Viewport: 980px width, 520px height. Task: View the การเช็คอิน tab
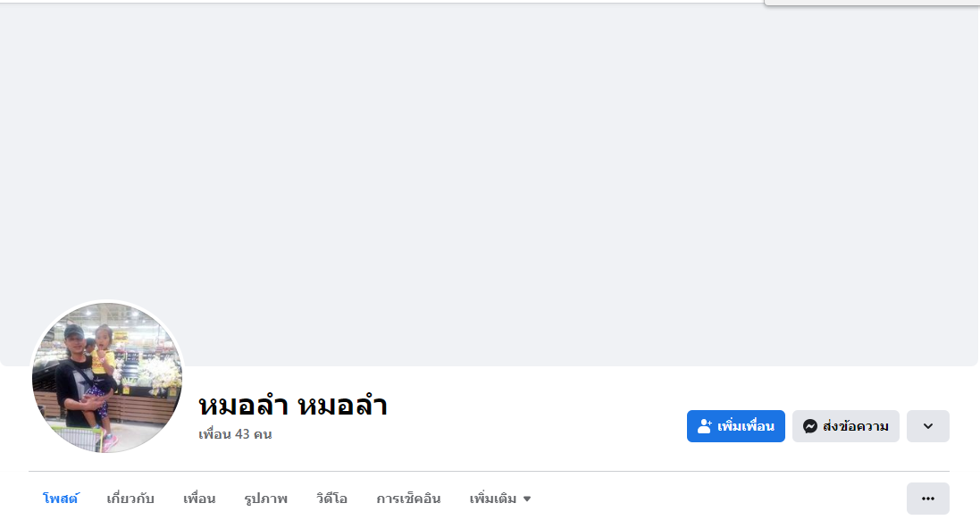pyautogui.click(x=408, y=499)
